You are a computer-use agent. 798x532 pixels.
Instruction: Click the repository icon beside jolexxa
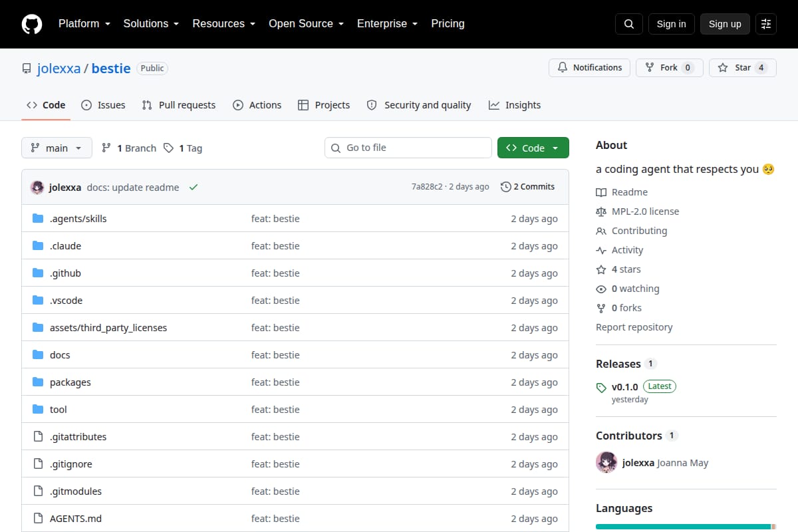click(x=27, y=68)
